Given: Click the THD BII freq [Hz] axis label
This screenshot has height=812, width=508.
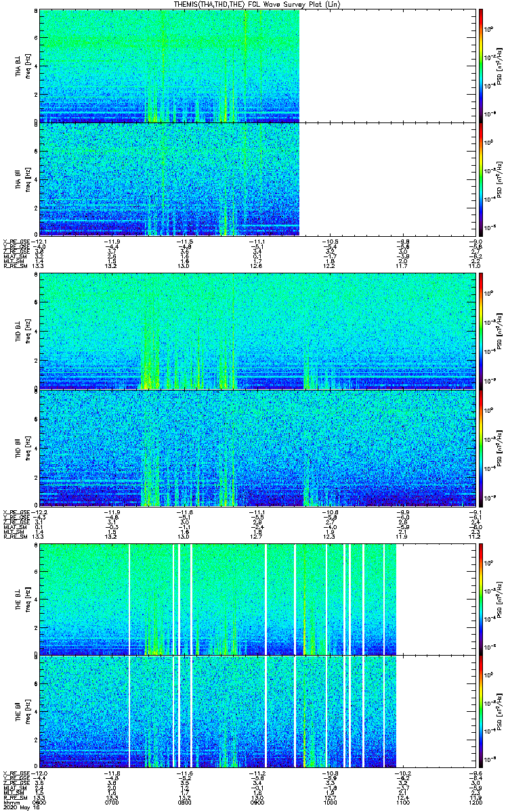Looking at the screenshot, I should [x=28, y=448].
